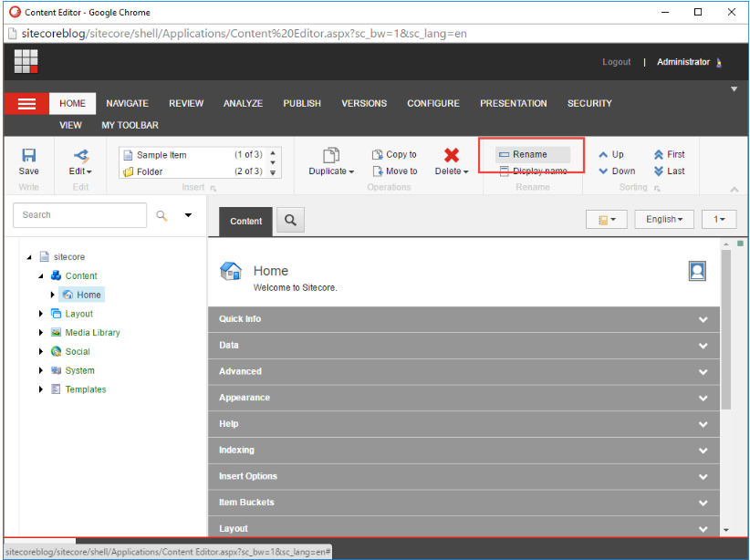
Task: Move item Up in sorting
Action: pos(611,154)
